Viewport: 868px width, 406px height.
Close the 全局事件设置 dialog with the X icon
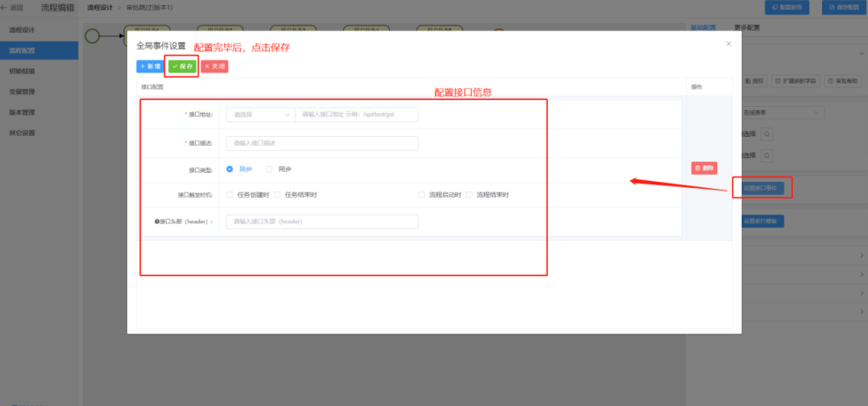[x=729, y=44]
